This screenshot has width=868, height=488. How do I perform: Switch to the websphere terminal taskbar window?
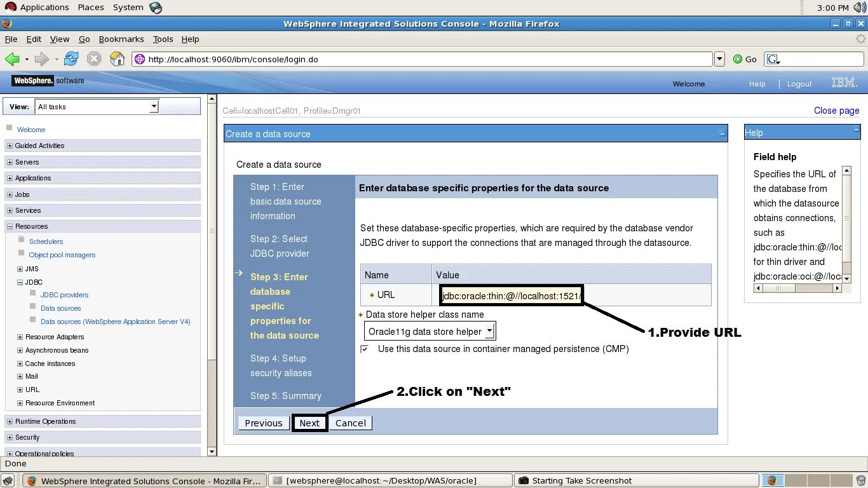tap(390, 481)
